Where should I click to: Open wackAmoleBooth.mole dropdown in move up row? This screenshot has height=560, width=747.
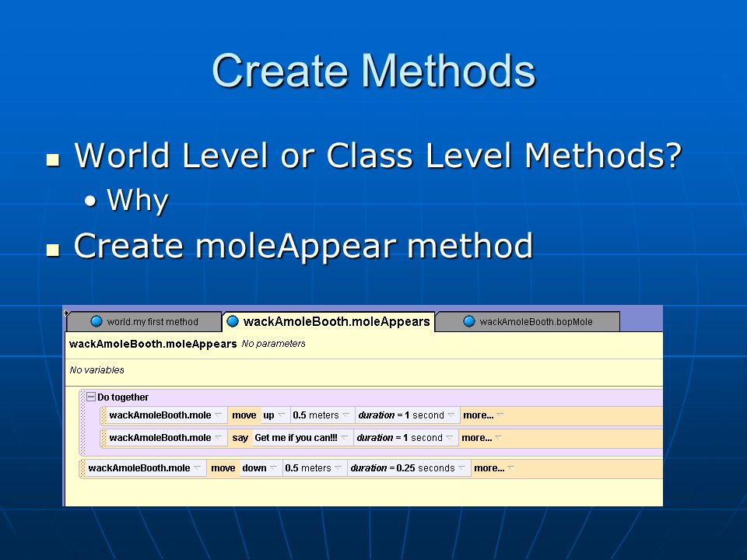tap(167, 415)
